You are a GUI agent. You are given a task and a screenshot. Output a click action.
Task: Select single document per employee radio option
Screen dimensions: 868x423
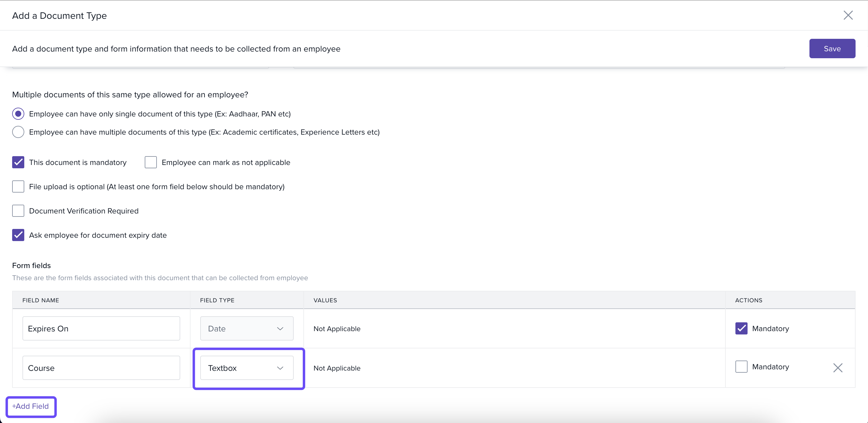pyautogui.click(x=18, y=114)
